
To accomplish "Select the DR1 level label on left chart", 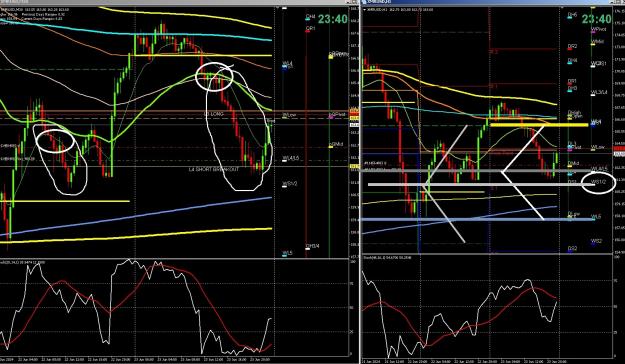I will 311,29.
